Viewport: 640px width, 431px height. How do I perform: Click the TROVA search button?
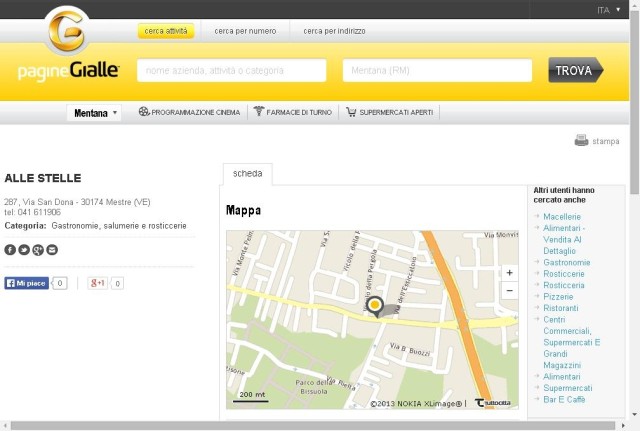click(x=576, y=70)
